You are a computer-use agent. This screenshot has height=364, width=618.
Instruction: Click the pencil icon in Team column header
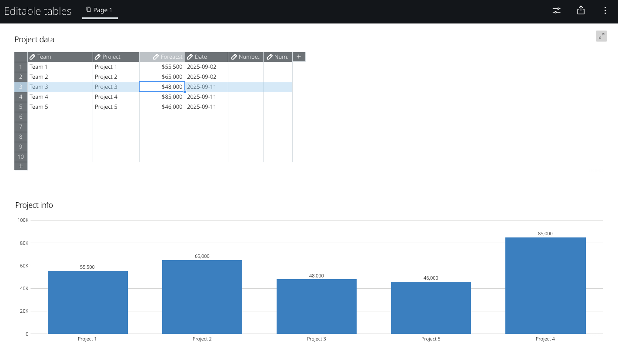[x=33, y=57]
